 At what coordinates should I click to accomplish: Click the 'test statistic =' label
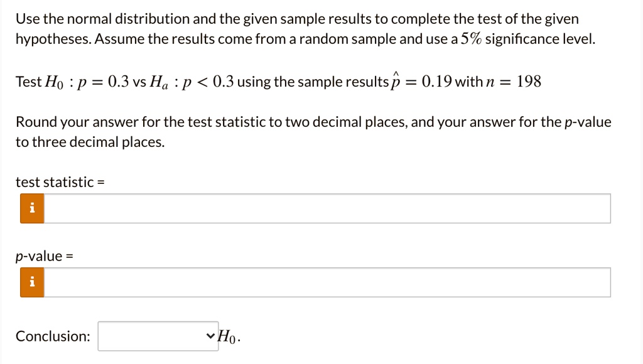[60, 182]
